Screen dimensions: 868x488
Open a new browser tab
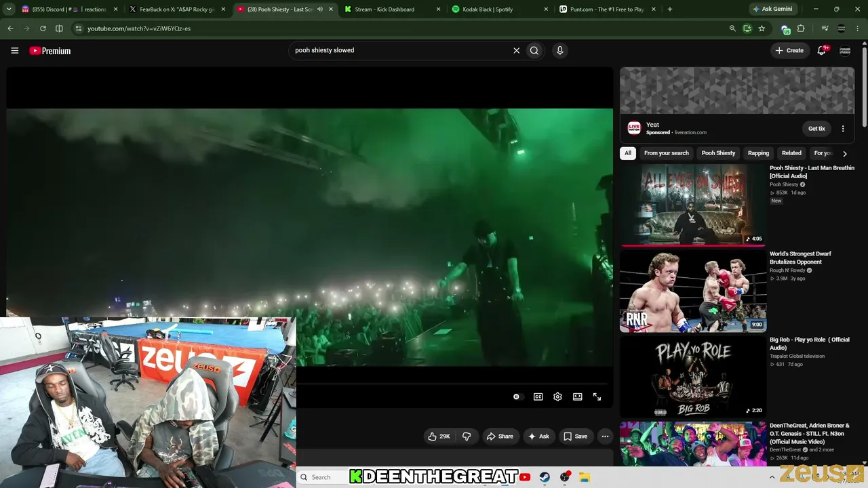(x=670, y=9)
